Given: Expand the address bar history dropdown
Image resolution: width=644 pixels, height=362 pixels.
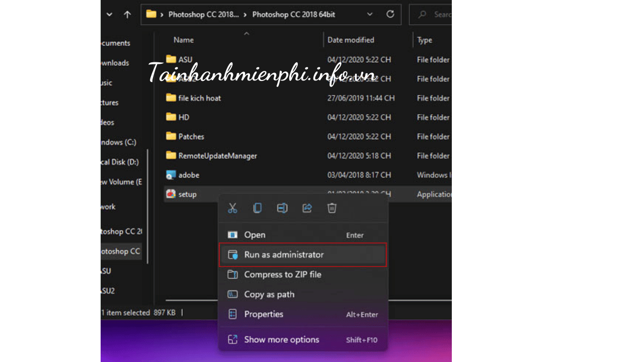Looking at the screenshot, I should pyautogui.click(x=370, y=15).
